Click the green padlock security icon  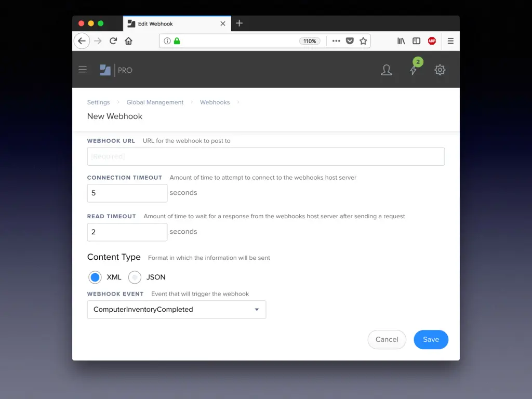177,41
